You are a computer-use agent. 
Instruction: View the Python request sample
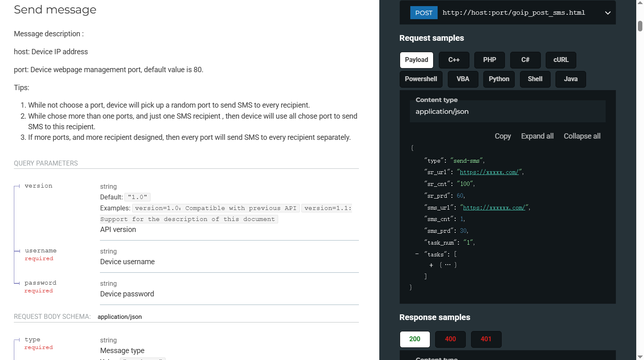click(x=499, y=79)
